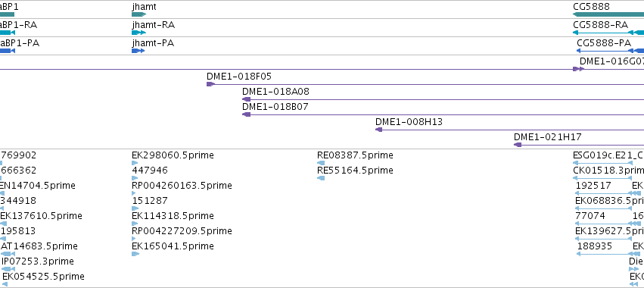Click the RE08387.5prime EST glyph

321,163
